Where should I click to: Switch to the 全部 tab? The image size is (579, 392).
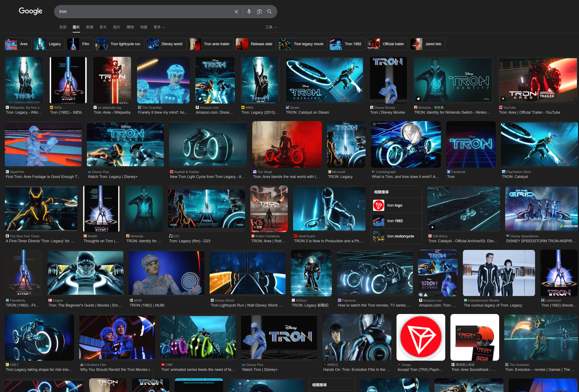click(x=63, y=27)
